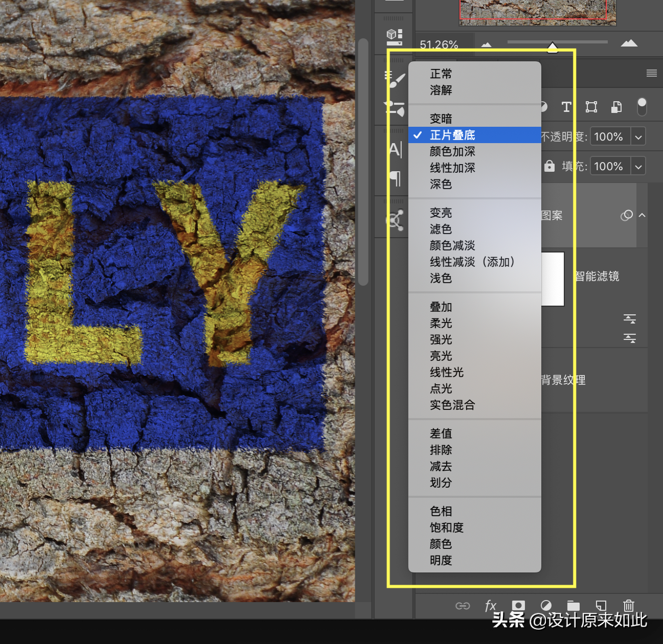Click the fill 100% value field
Screen dimensions: 663x644
(610, 166)
